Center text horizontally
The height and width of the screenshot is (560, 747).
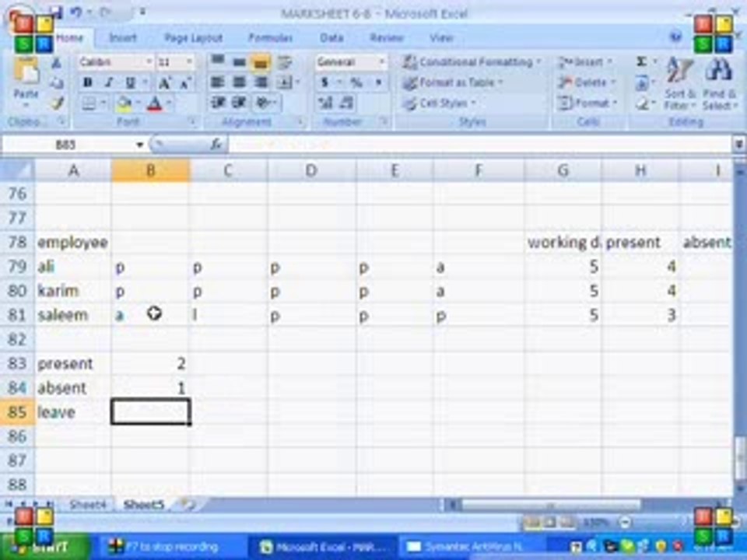[239, 82]
